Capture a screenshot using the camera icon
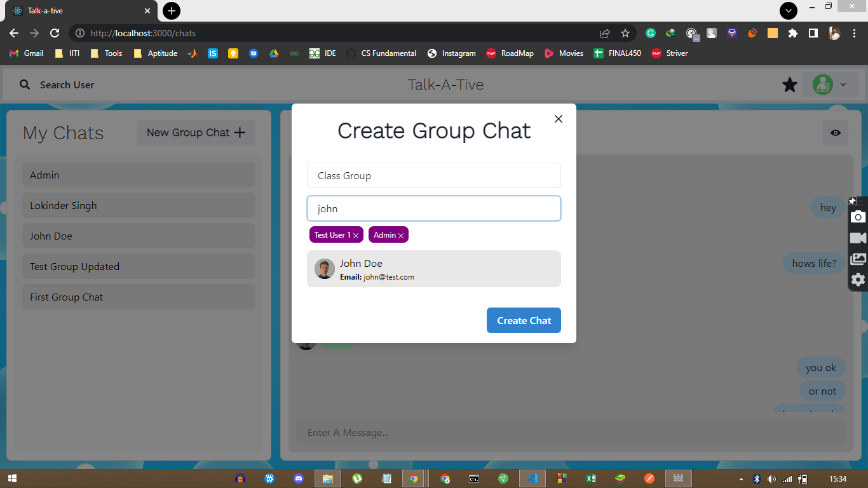Screen dimensions: 868x488 coord(858,217)
